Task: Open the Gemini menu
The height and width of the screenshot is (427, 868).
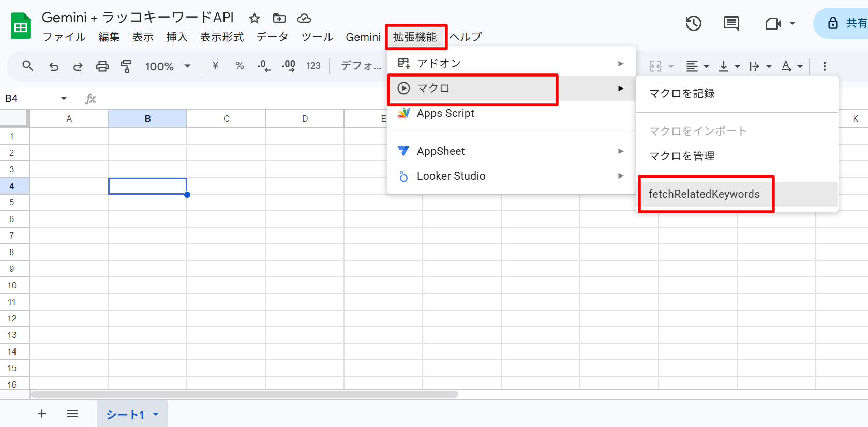Action: tap(363, 37)
